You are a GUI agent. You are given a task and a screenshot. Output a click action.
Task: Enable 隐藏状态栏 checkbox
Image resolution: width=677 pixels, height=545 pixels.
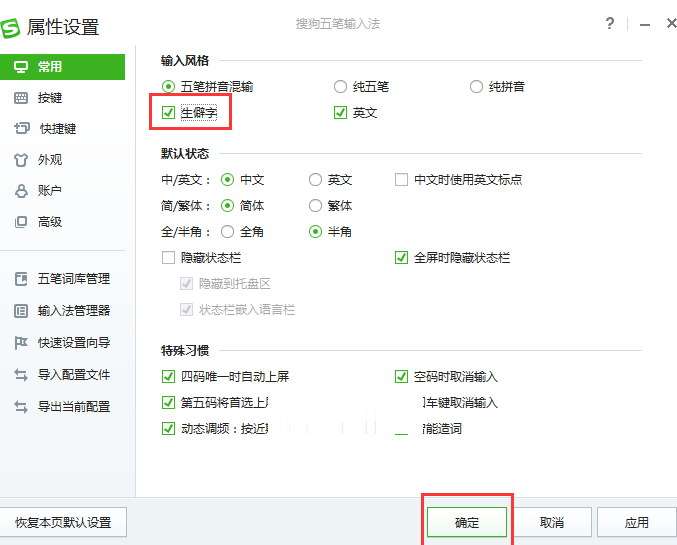[x=168, y=258]
